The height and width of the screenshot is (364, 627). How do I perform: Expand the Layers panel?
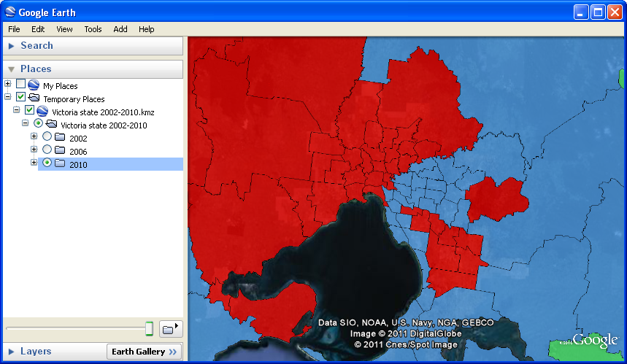[x=11, y=352]
